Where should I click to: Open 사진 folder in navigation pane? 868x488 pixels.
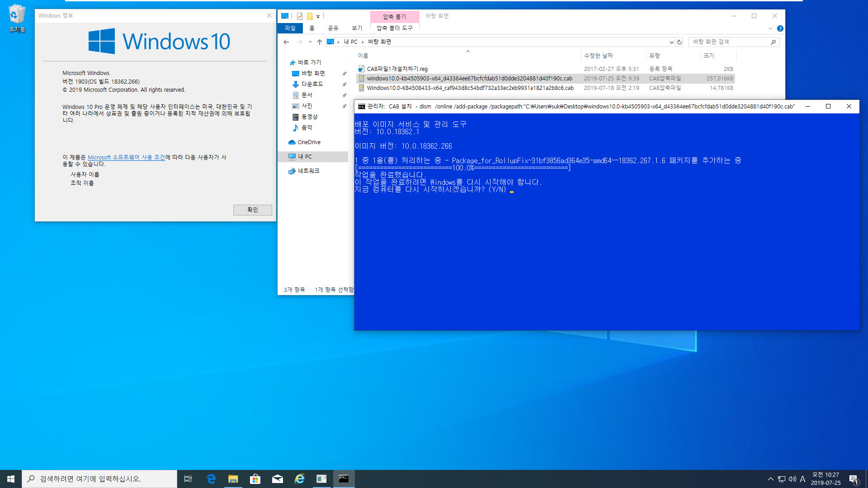click(x=307, y=106)
